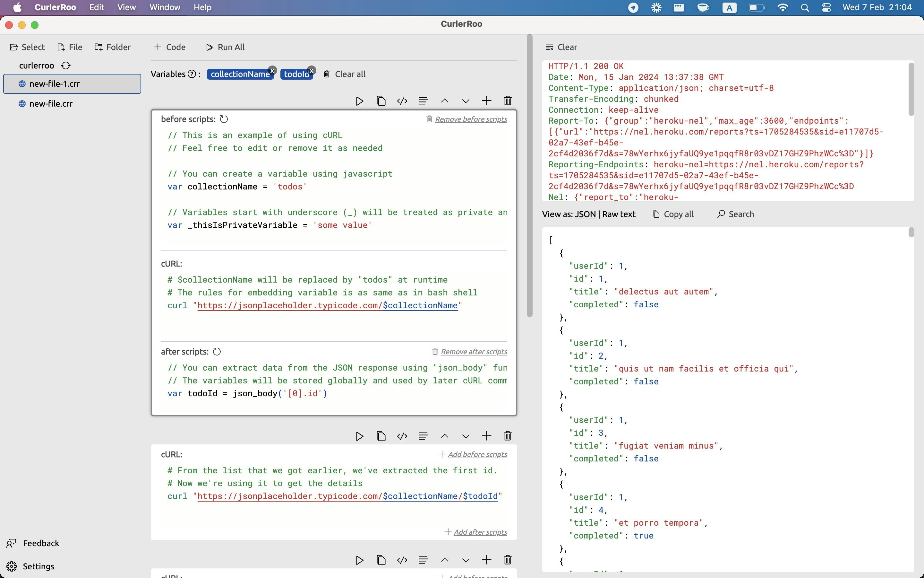Open new-file-1.crr
The height and width of the screenshot is (578, 924).
click(x=72, y=84)
